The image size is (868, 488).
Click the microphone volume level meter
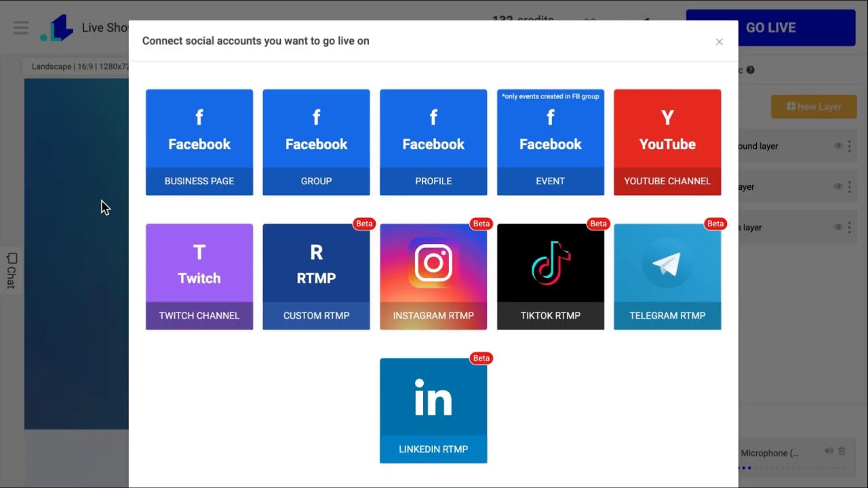pyautogui.click(x=792, y=468)
